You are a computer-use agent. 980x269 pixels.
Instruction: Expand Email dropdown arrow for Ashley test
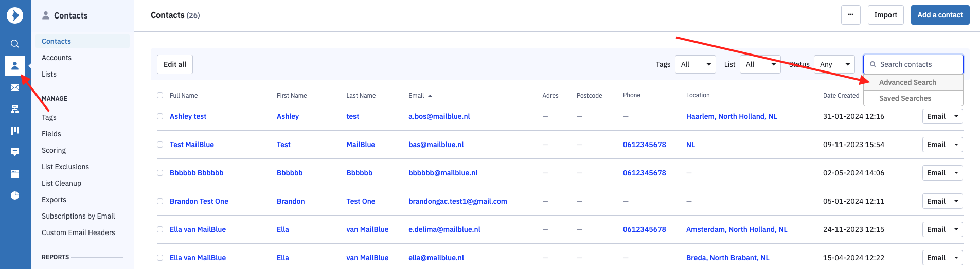click(956, 116)
